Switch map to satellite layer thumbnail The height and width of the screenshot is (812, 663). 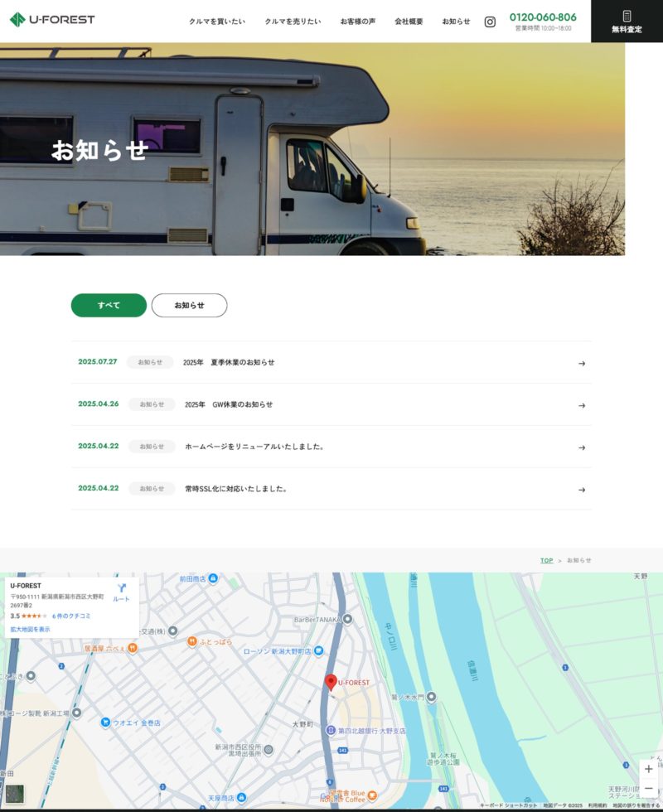(14, 794)
